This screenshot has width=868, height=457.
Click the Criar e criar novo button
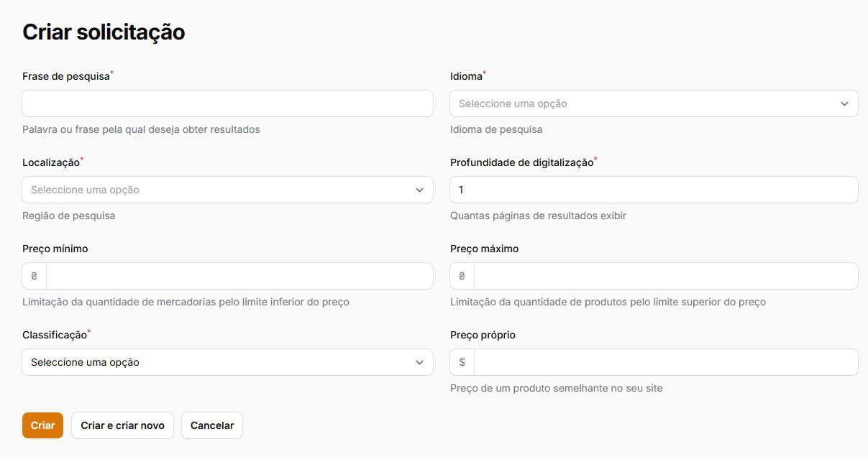pyautogui.click(x=122, y=425)
